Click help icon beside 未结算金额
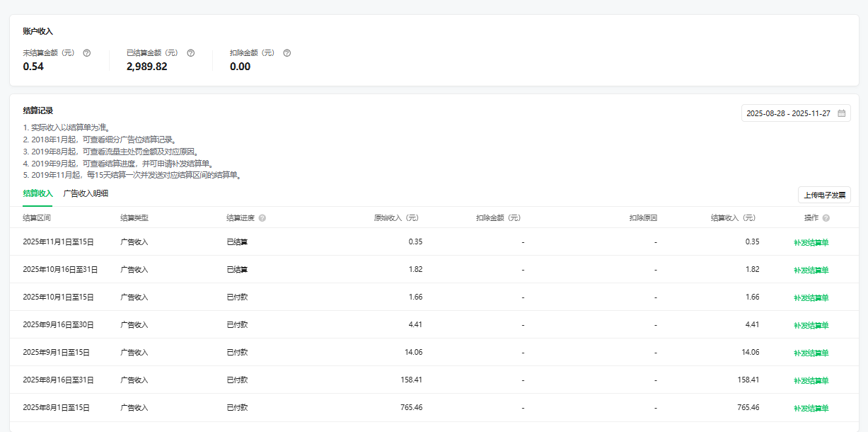Screen dimensions: 868x432 [87, 53]
